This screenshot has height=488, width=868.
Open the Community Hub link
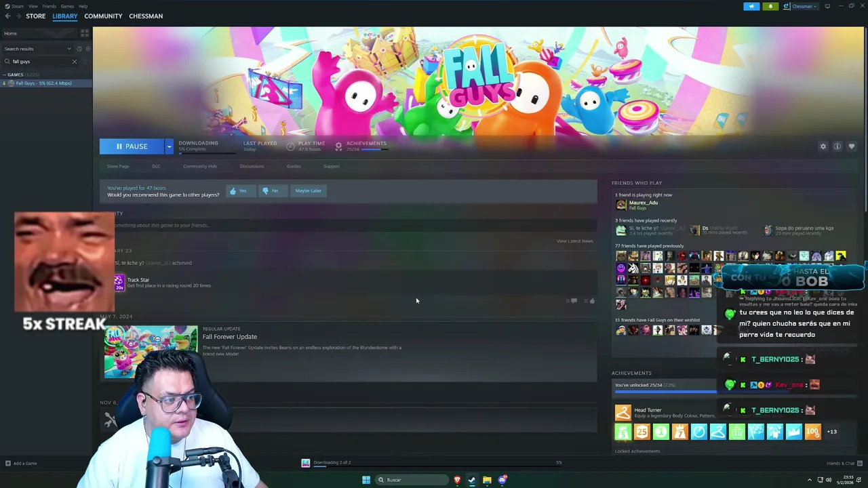click(x=200, y=166)
